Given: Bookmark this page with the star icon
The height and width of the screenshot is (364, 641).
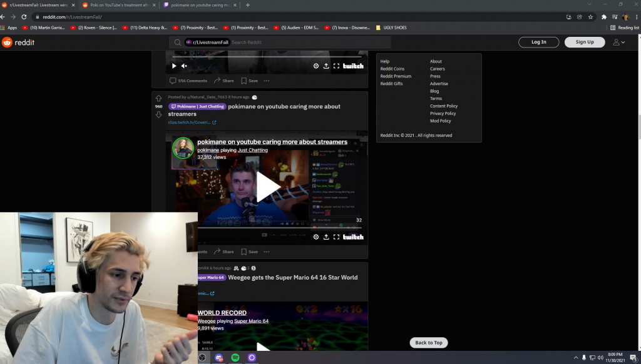Looking at the screenshot, I should pos(590,17).
